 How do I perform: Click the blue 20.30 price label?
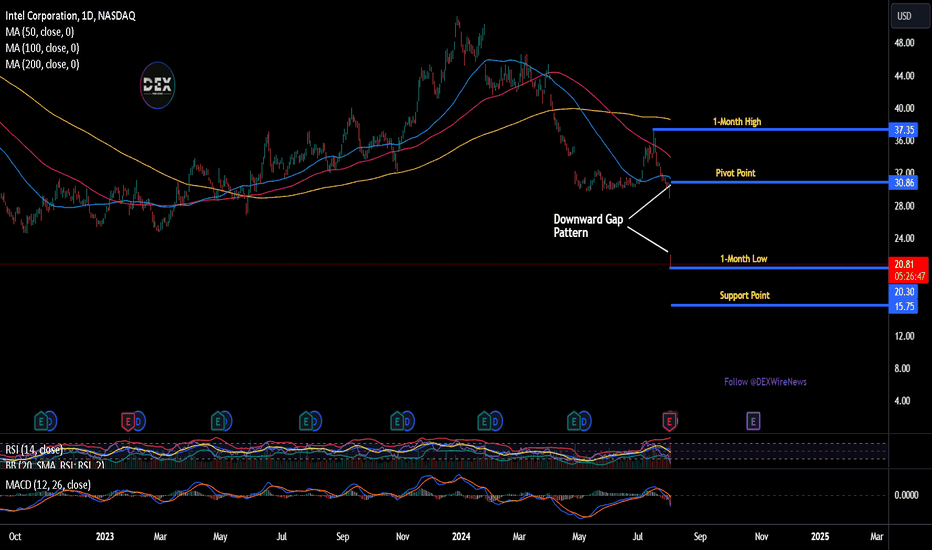tap(903, 291)
